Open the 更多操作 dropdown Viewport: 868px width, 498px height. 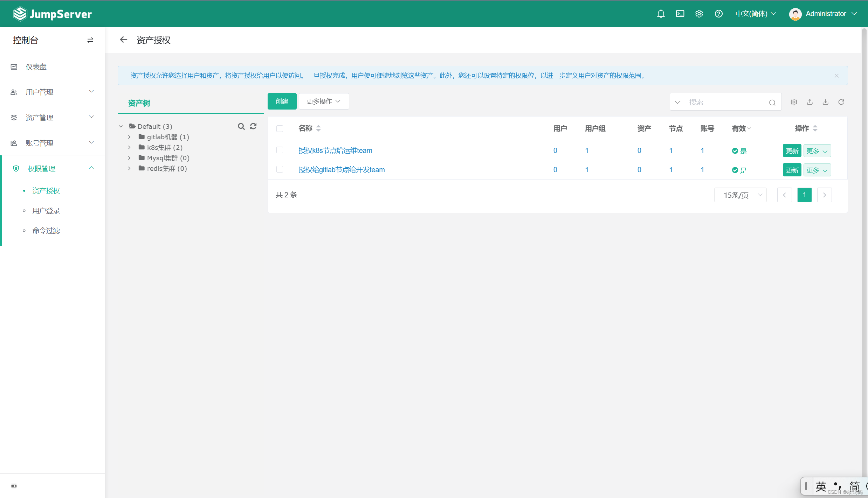coord(323,101)
